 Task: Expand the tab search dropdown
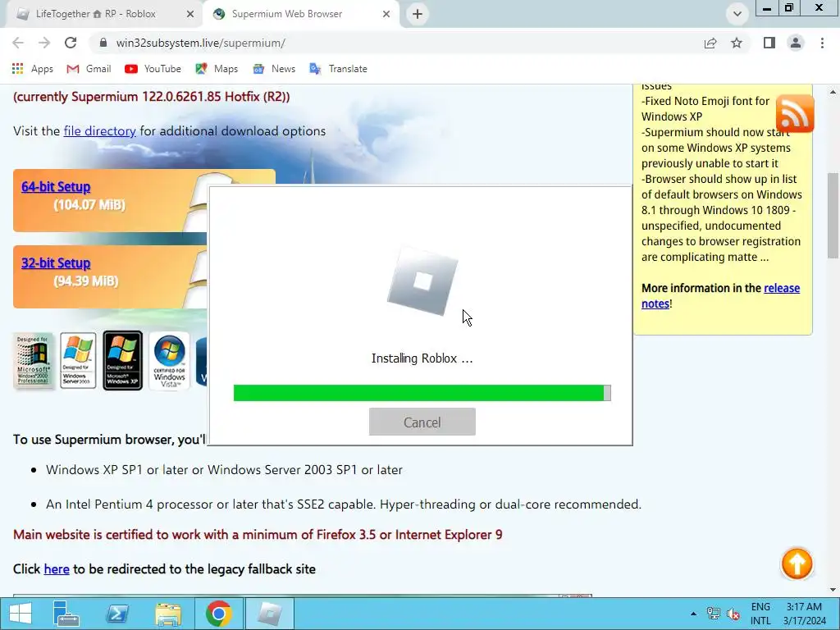[x=737, y=14]
